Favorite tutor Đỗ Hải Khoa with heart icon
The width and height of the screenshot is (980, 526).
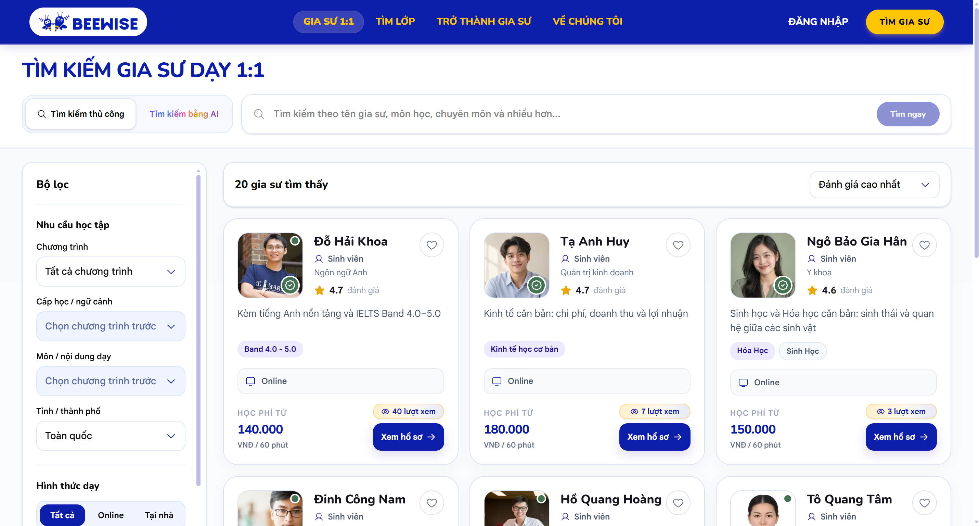[x=431, y=245]
